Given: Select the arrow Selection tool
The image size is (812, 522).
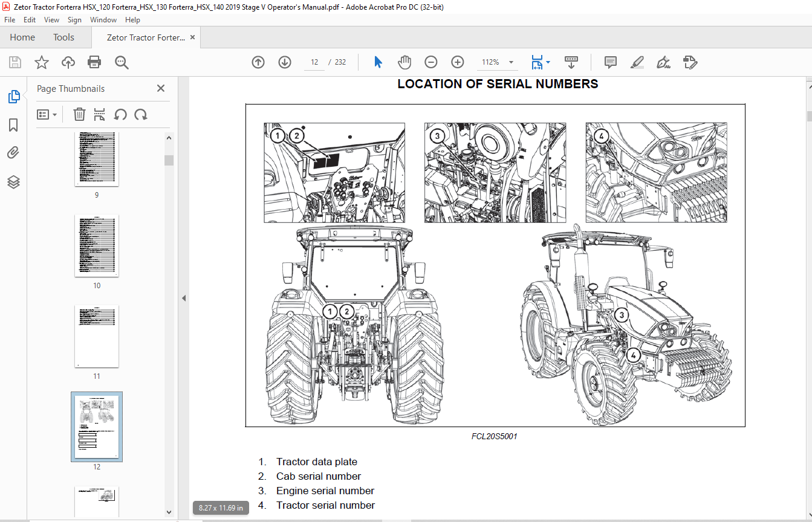Looking at the screenshot, I should (378, 62).
